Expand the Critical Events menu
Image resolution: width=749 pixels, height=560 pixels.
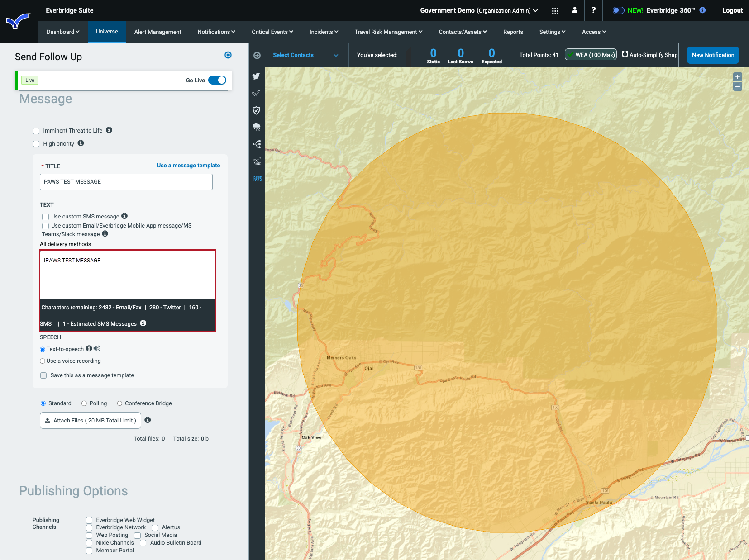click(x=272, y=32)
